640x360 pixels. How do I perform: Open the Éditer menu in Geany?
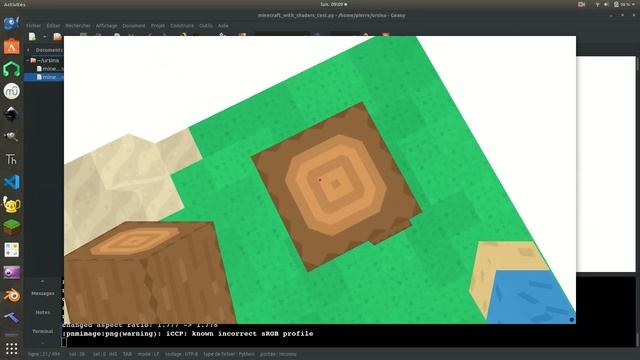click(53, 25)
